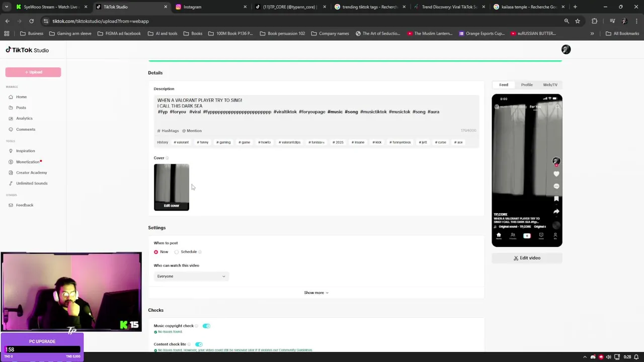Expand hidden bookmarks overflow chevron

(x=592, y=33)
